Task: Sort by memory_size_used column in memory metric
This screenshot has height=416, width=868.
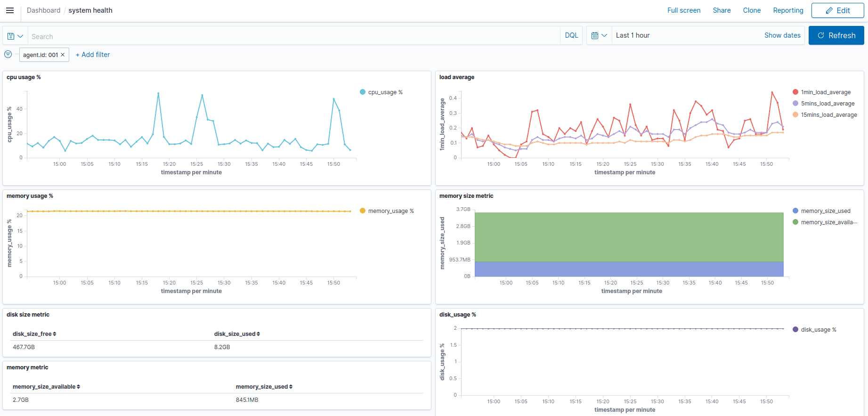Action: (x=264, y=386)
